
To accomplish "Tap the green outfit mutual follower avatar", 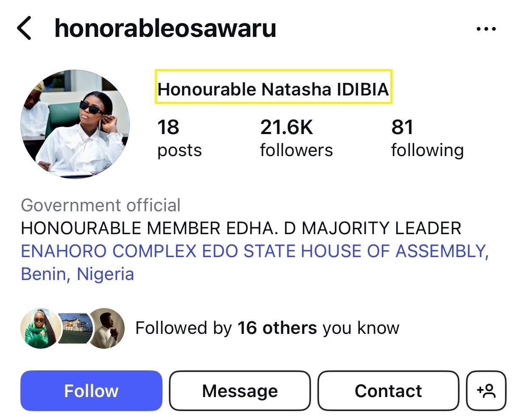I will pyautogui.click(x=40, y=328).
